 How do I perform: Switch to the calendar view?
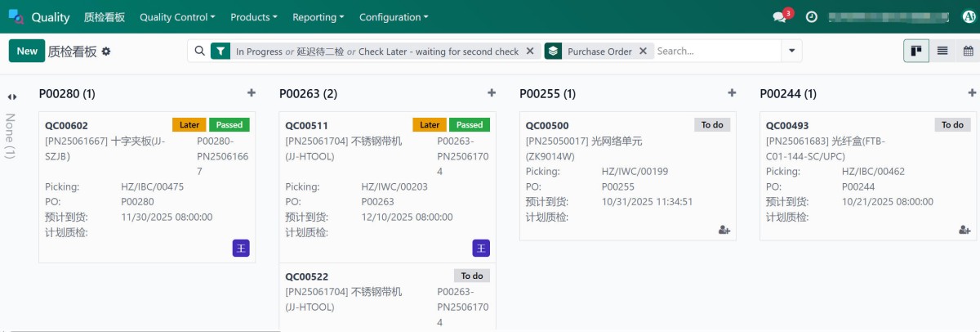(x=968, y=51)
